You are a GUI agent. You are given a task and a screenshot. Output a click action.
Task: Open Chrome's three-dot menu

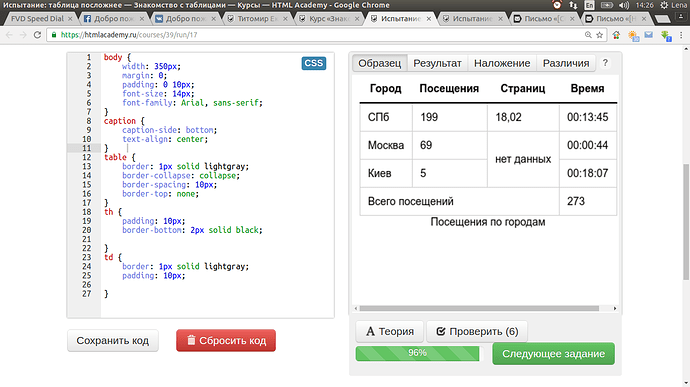tap(681, 35)
